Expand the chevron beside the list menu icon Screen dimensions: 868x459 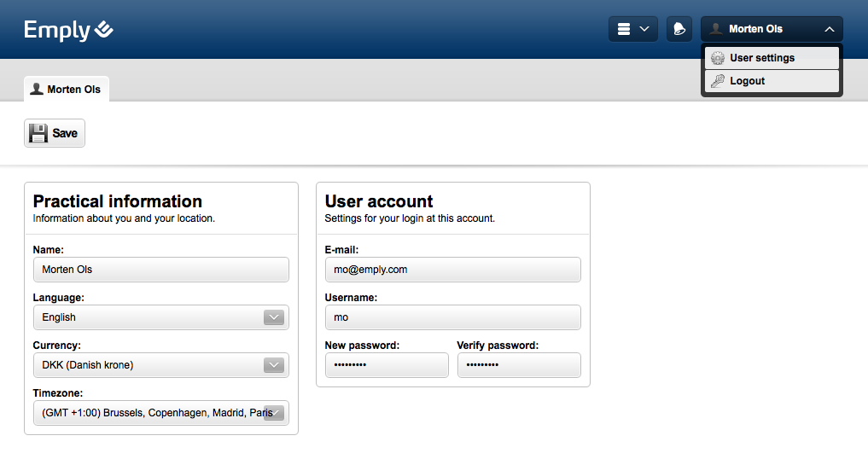click(x=644, y=29)
